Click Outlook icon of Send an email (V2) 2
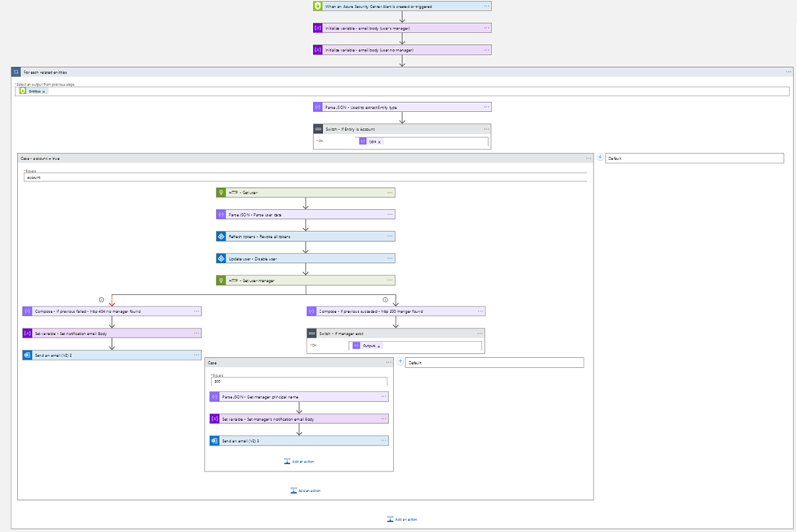Viewport: 797px width, 532px height. pyautogui.click(x=28, y=355)
